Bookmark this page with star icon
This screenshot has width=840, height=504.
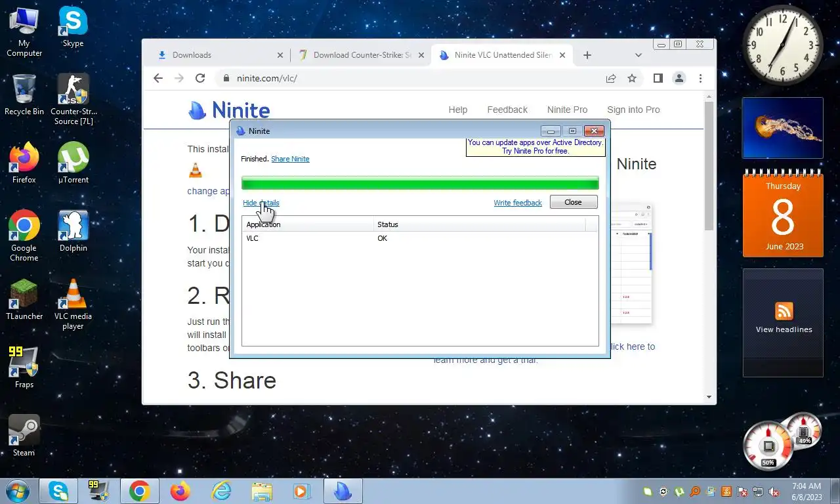(x=632, y=78)
